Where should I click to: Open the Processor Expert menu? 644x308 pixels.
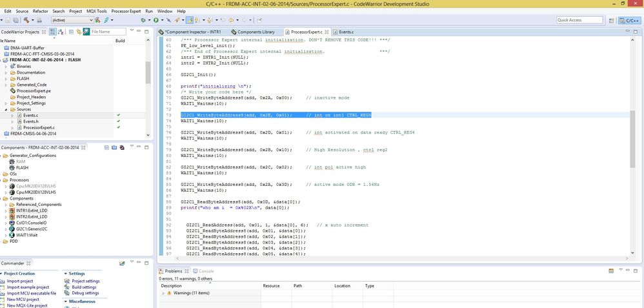(126, 11)
